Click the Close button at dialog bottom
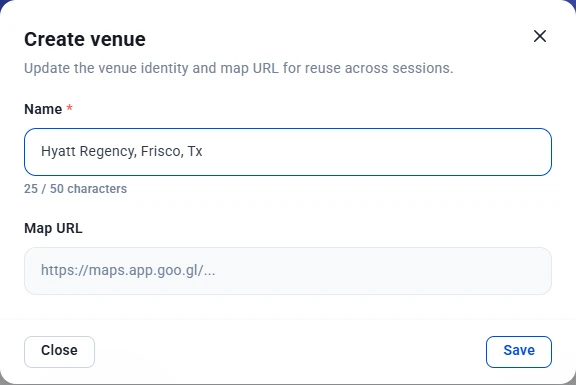 click(x=60, y=352)
